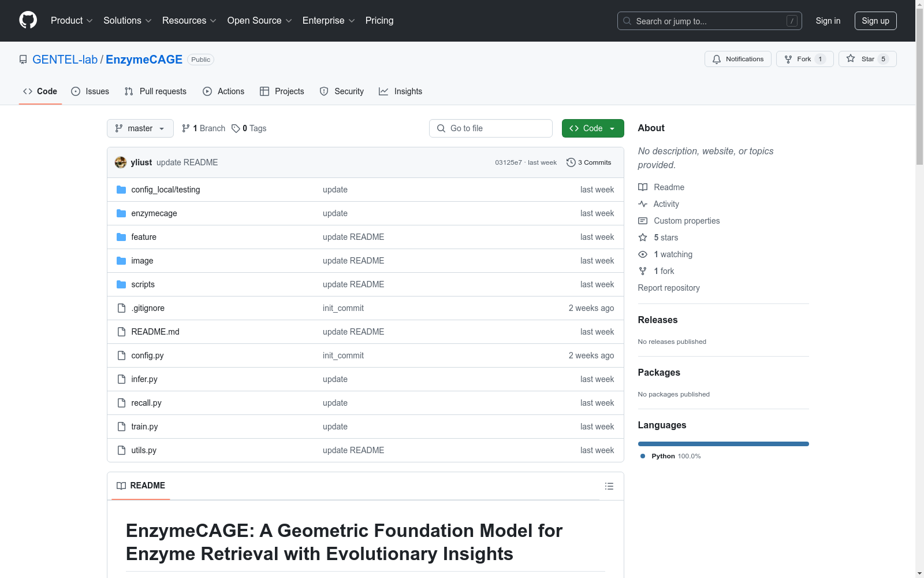
Task: Switch to the Projects tab
Action: [x=282, y=91]
